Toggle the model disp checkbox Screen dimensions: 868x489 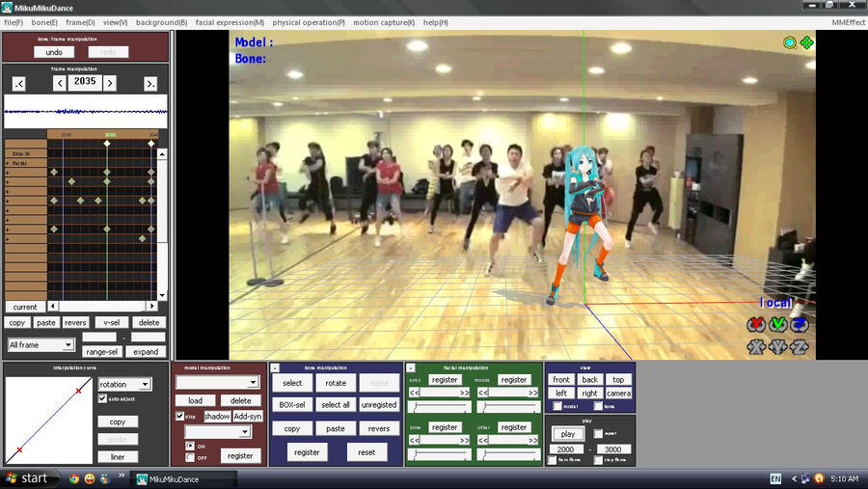pos(180,416)
